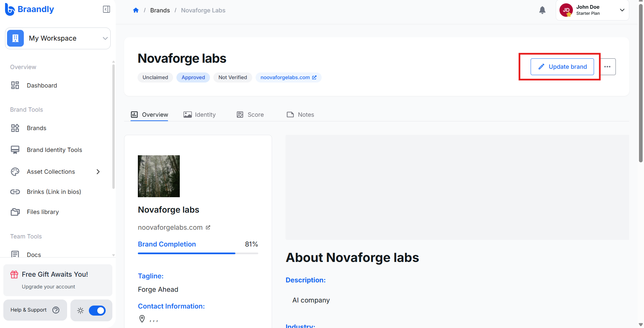Click the gray brand cover banner
The image size is (644, 328).
[x=457, y=187]
